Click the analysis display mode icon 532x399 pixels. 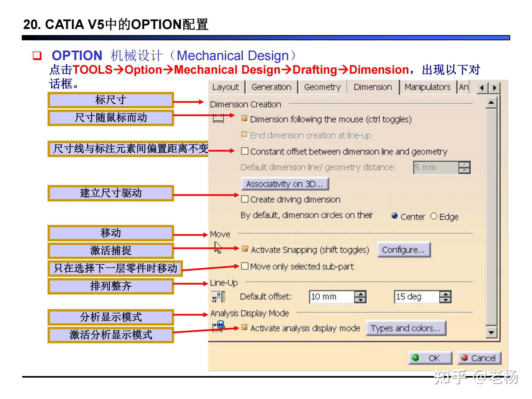point(218,327)
